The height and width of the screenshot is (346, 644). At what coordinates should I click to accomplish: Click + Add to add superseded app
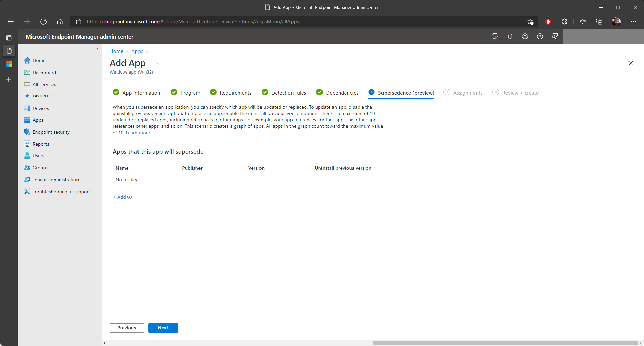point(119,197)
